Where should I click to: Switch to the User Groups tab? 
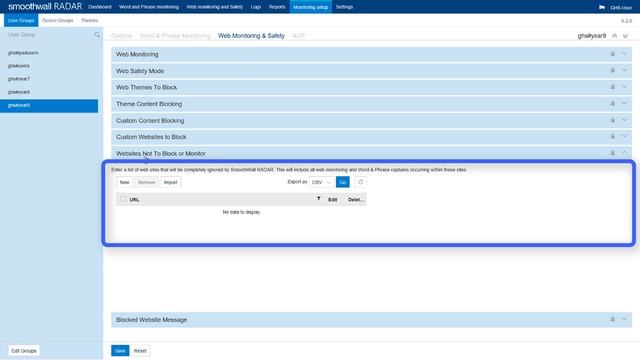[21, 20]
